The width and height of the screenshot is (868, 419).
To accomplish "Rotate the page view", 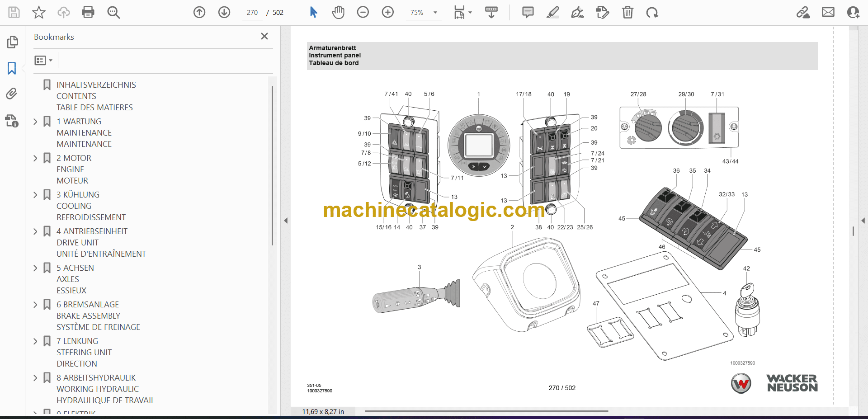I will [652, 12].
